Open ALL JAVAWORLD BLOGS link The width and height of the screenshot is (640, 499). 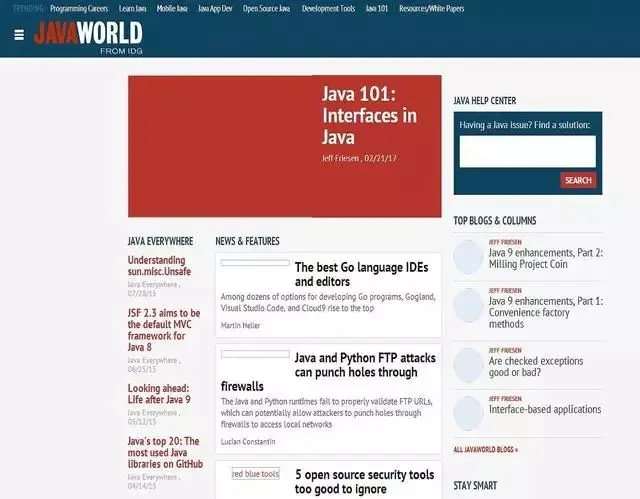486,450
